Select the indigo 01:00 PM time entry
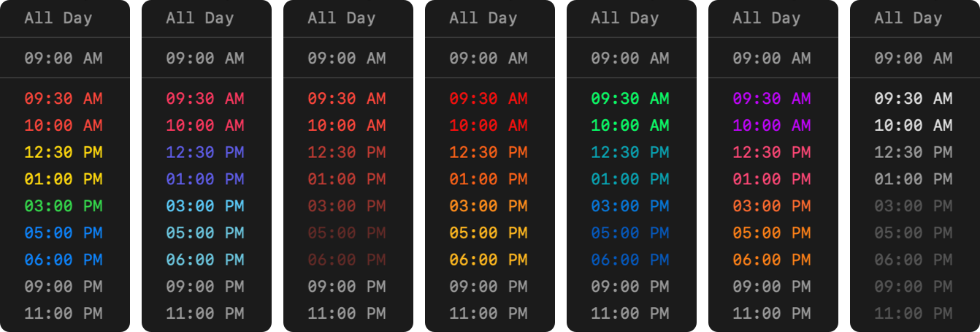The height and width of the screenshot is (332, 980). 204,179
